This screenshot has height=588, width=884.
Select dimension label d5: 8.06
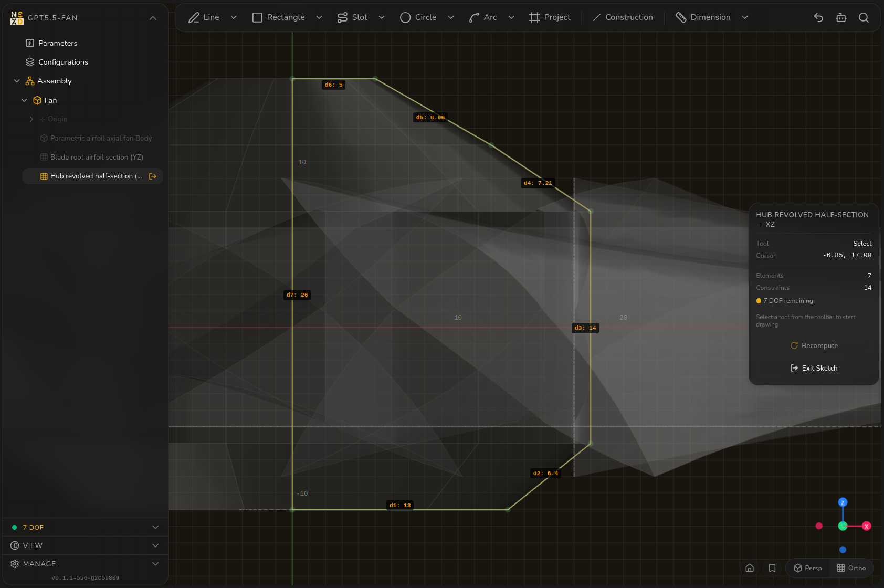tap(430, 118)
